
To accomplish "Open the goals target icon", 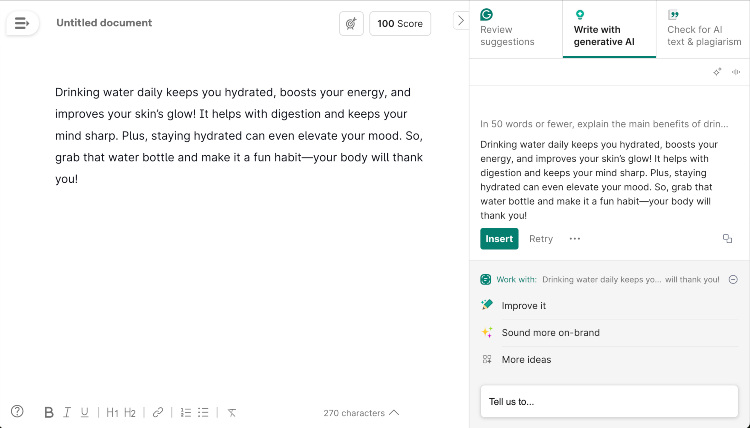I will (351, 23).
